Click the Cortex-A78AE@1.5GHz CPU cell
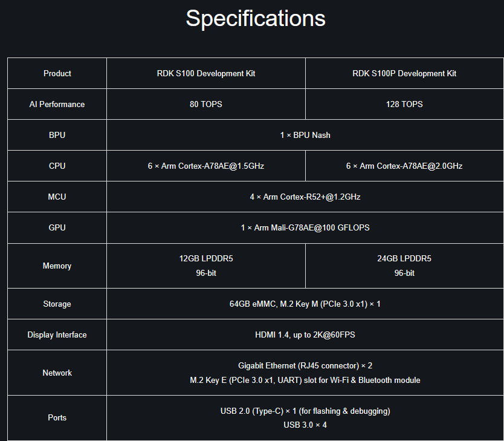 (206, 166)
